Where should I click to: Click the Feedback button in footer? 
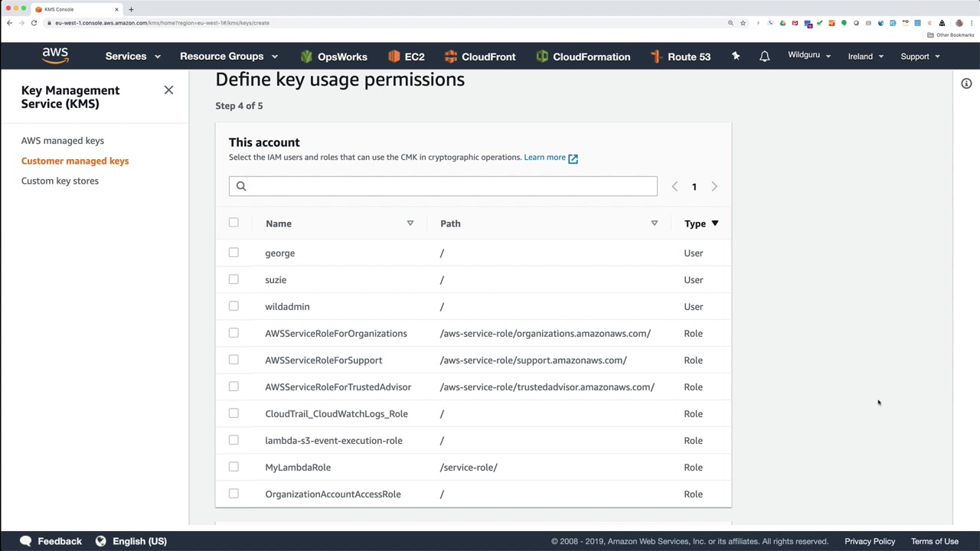click(x=51, y=541)
